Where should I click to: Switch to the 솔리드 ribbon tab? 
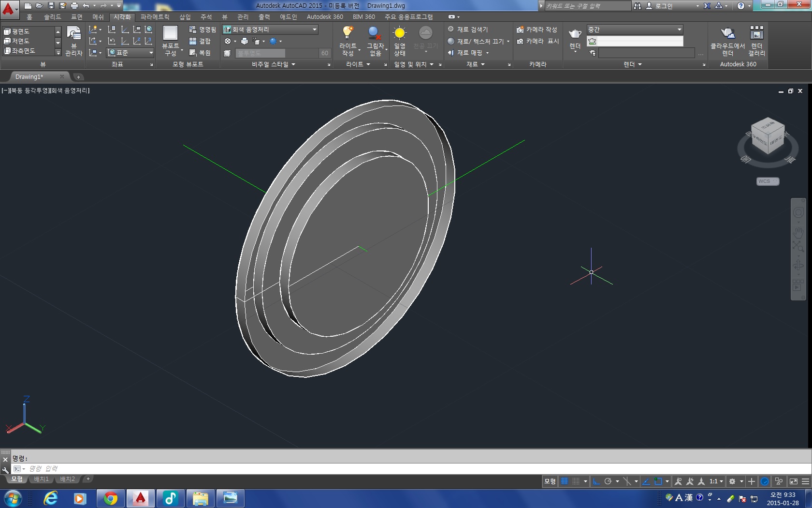pyautogui.click(x=52, y=17)
